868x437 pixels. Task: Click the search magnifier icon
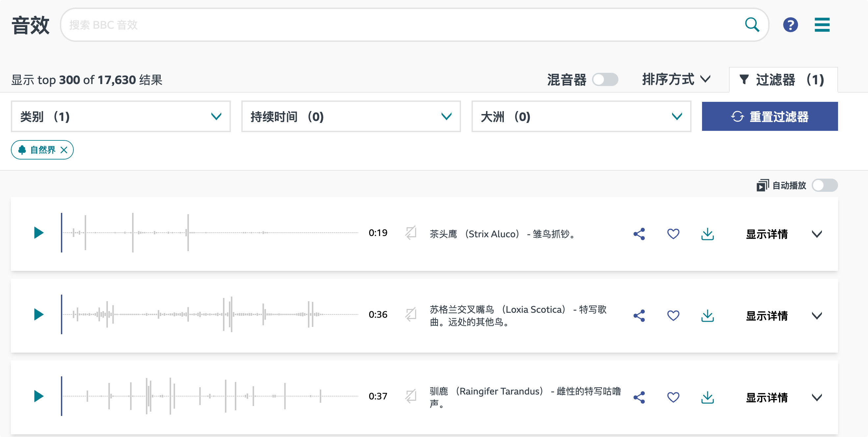[752, 25]
